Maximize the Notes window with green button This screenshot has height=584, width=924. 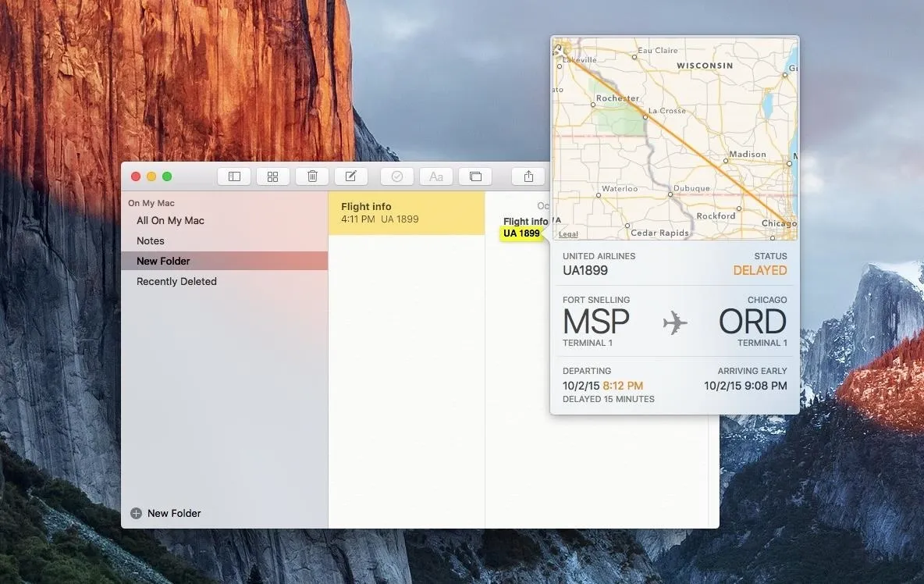pos(167,176)
